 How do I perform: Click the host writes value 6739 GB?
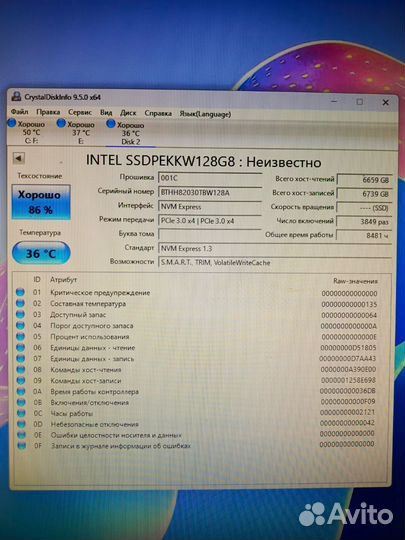pyautogui.click(x=364, y=194)
